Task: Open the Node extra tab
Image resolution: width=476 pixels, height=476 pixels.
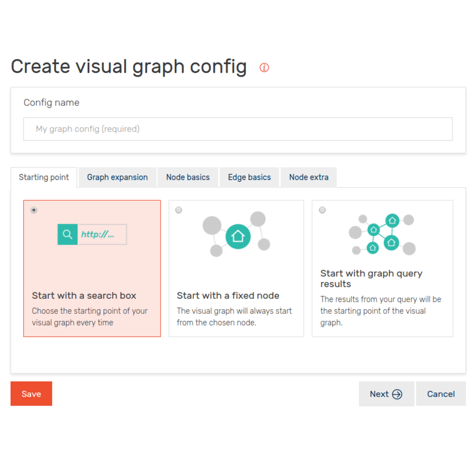Action: (309, 177)
